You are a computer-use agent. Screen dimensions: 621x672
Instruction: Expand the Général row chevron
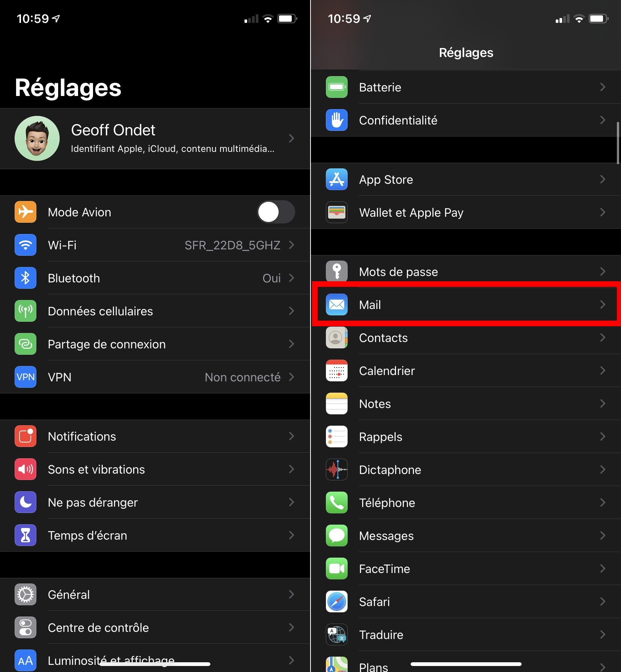[291, 594]
